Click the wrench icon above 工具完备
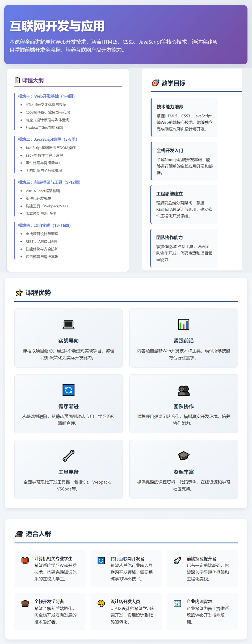This screenshot has height=644, width=252. pos(69,456)
